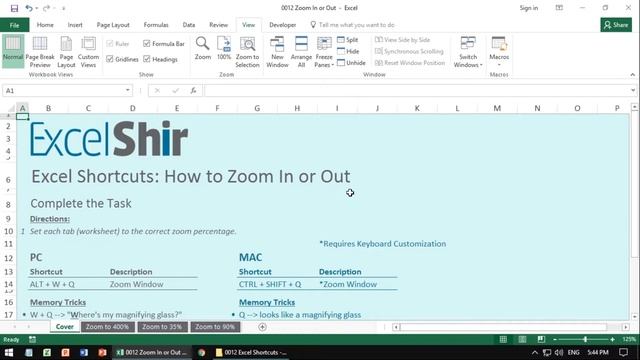The image size is (640, 360).
Task: Open the Windows notification center
Action: [x=623, y=352]
